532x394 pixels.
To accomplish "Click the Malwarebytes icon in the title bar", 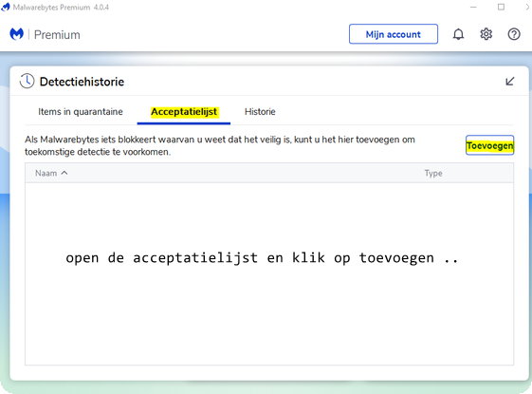I will [x=5, y=7].
